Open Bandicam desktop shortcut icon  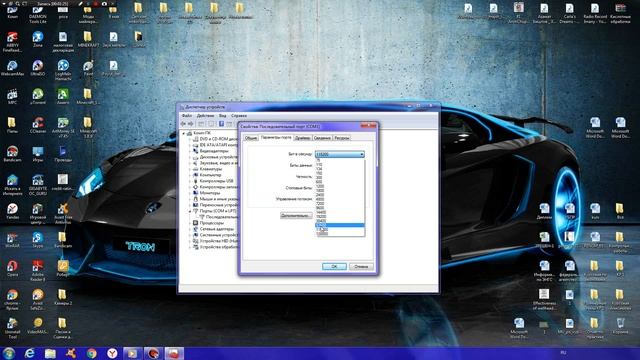12,154
